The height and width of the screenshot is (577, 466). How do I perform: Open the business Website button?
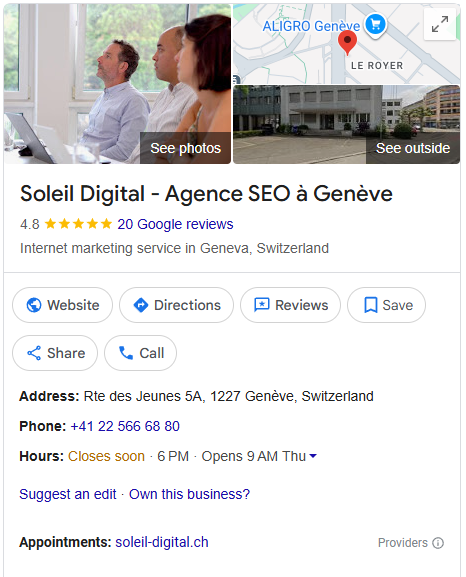[x=63, y=305]
